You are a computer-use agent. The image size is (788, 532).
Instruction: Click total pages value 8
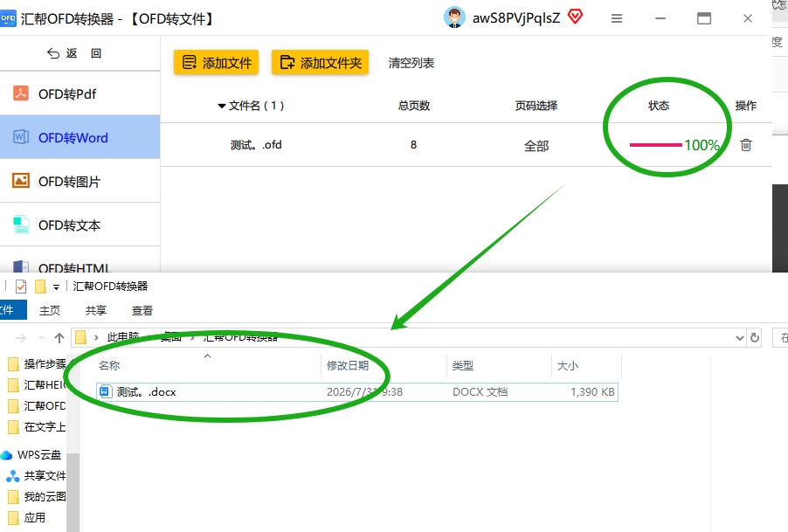pos(413,145)
